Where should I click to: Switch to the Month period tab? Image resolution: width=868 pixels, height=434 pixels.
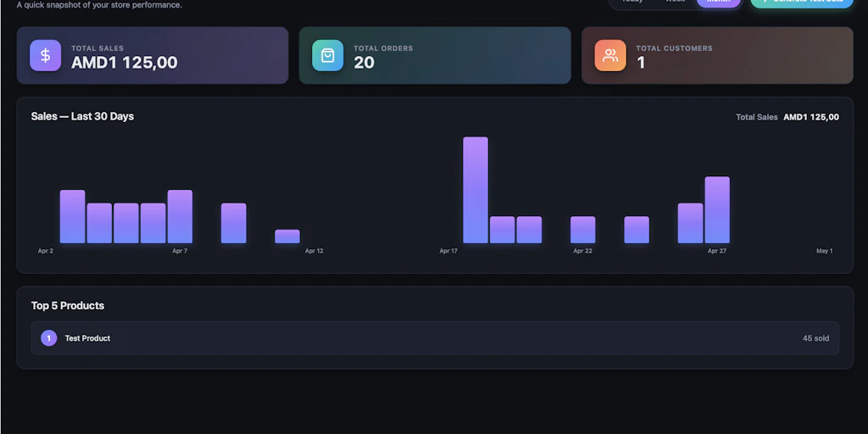coord(719,2)
